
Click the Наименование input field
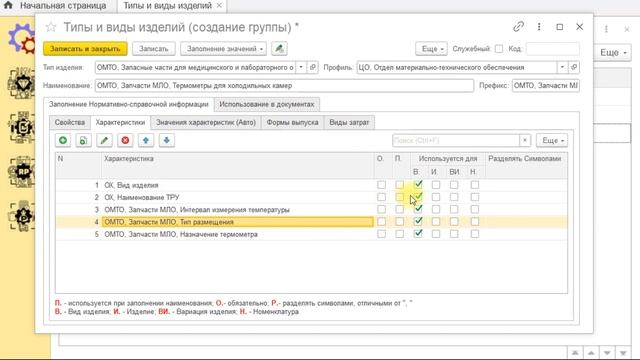pyautogui.click(x=284, y=86)
